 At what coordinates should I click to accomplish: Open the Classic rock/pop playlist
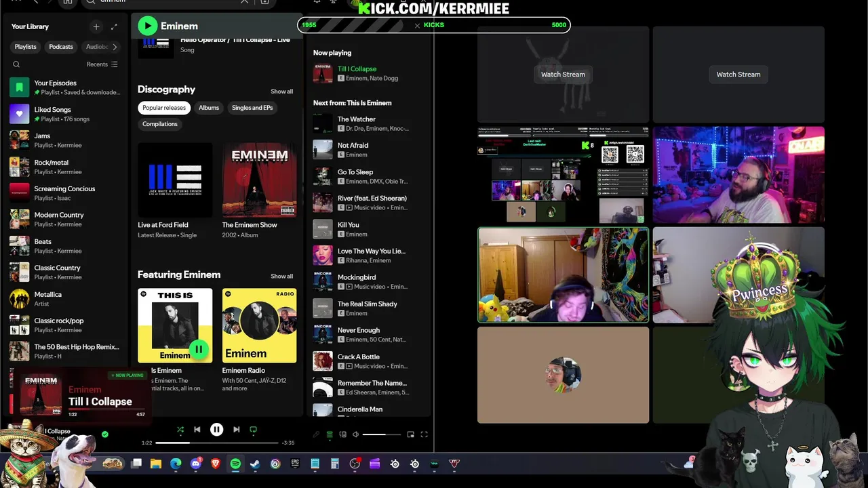click(65, 325)
